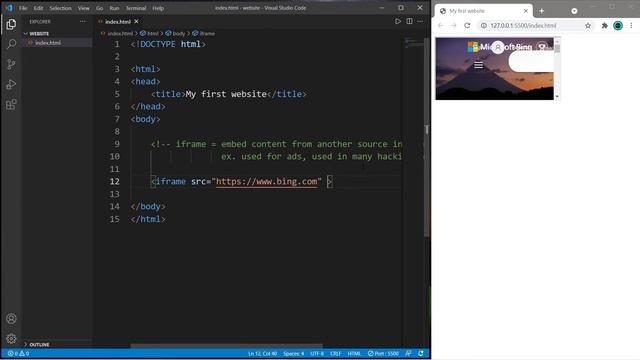Open the Edit menu
Screen dimensions: 640x360
pos(38,8)
